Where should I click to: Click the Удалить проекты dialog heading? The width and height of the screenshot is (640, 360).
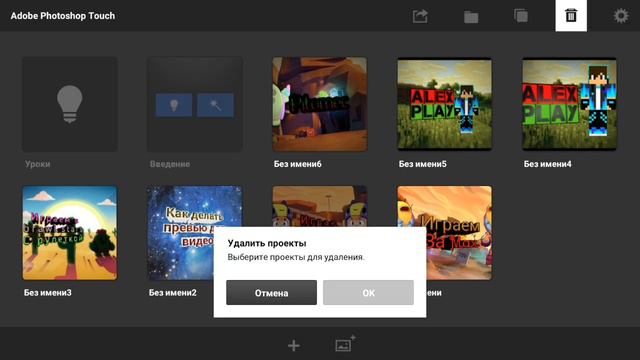point(267,243)
